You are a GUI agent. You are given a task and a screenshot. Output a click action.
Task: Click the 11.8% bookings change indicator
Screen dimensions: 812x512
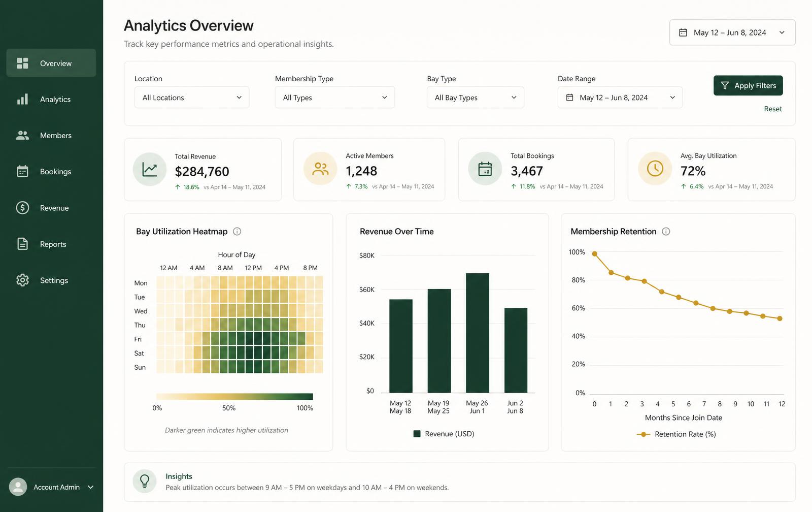(x=523, y=186)
